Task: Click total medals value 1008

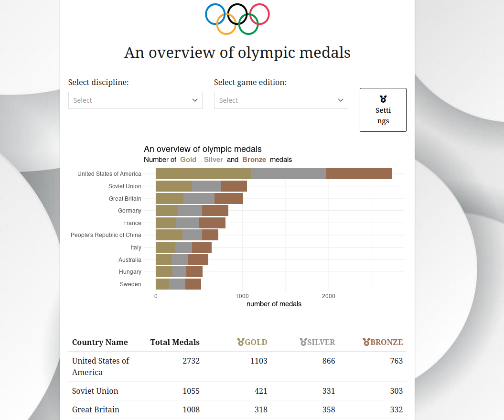Action: 191,409
